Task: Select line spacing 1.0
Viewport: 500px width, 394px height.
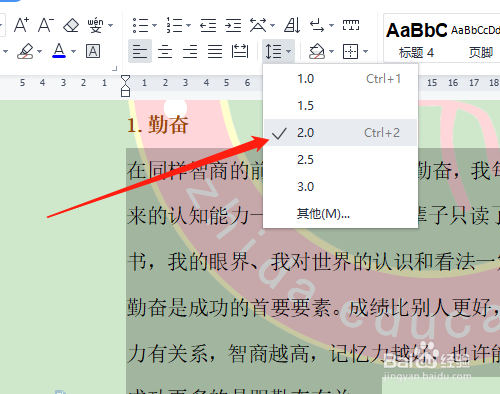Action: point(340,79)
